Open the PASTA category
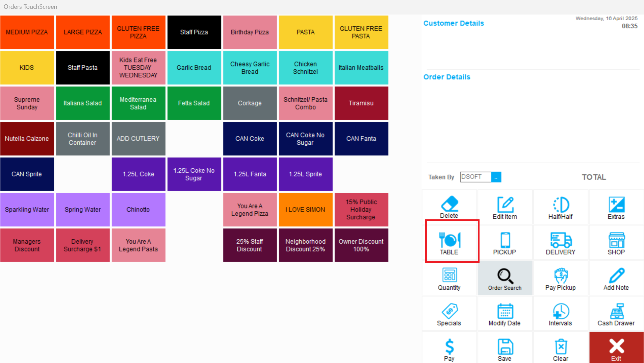Viewport: 644px width, 363px height. coord(306,32)
